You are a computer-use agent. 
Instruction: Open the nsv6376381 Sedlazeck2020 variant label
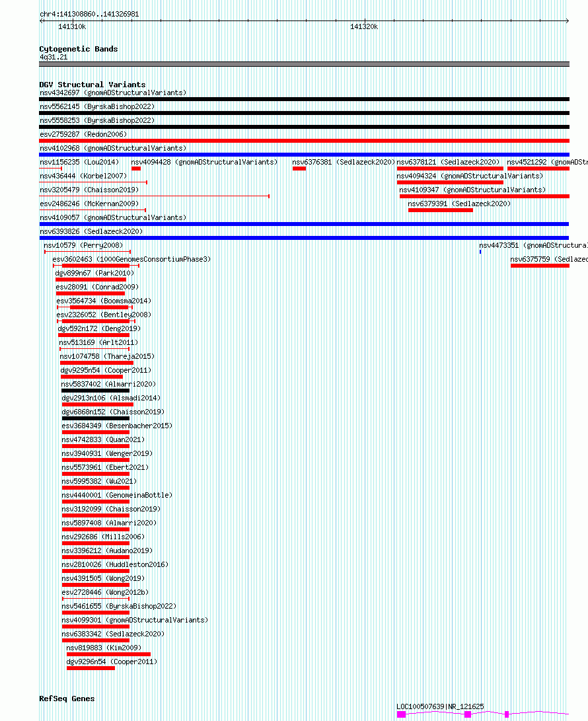344,162
